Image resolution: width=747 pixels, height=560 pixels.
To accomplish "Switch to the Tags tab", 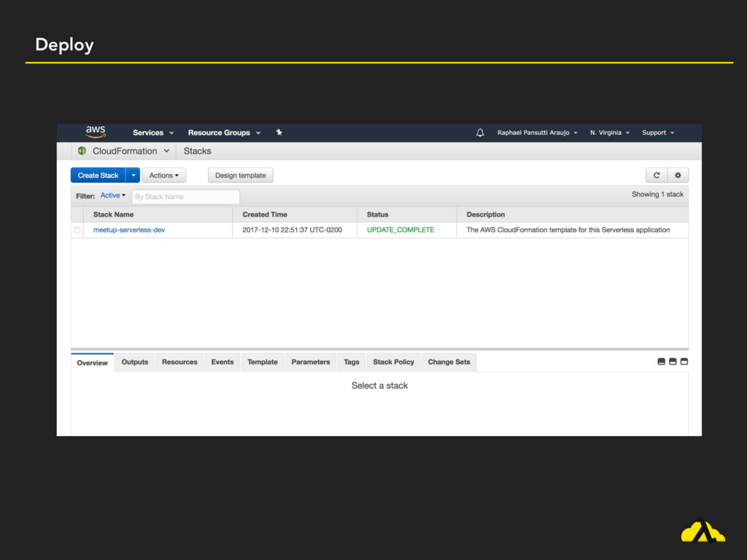I will tap(352, 362).
